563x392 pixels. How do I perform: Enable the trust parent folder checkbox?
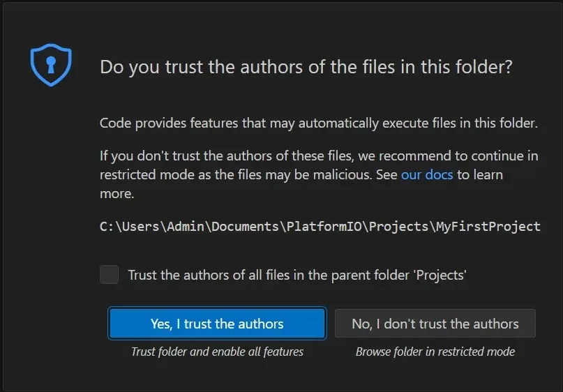point(109,274)
